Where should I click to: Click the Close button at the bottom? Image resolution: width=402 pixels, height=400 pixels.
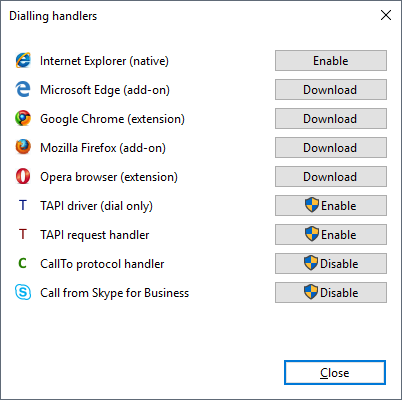[x=335, y=373]
